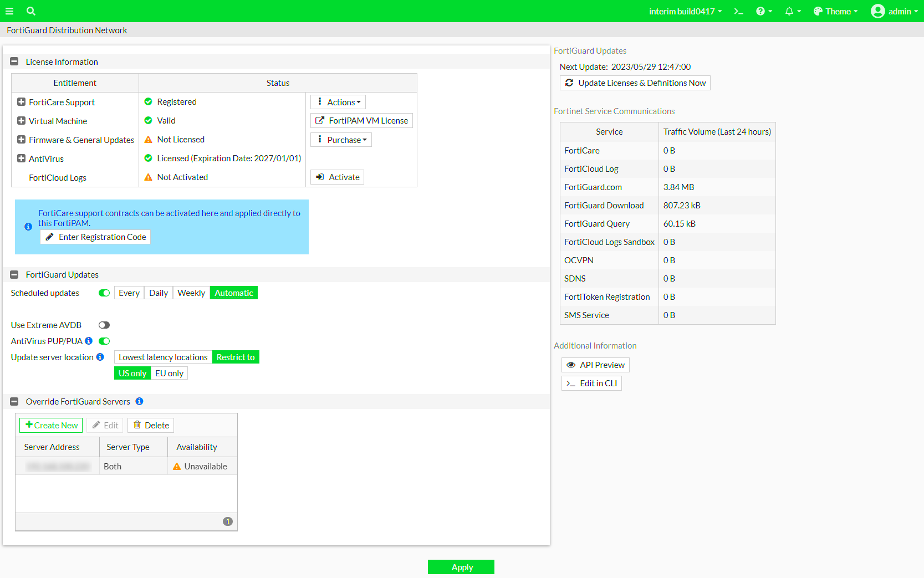Open the Theme menu
Screen dimensions: 924x578
tap(836, 11)
